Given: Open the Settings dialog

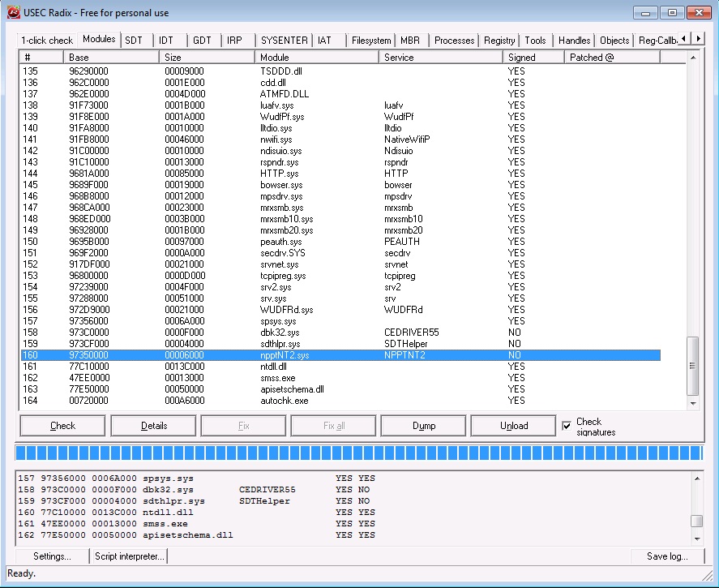Looking at the screenshot, I should [51, 556].
